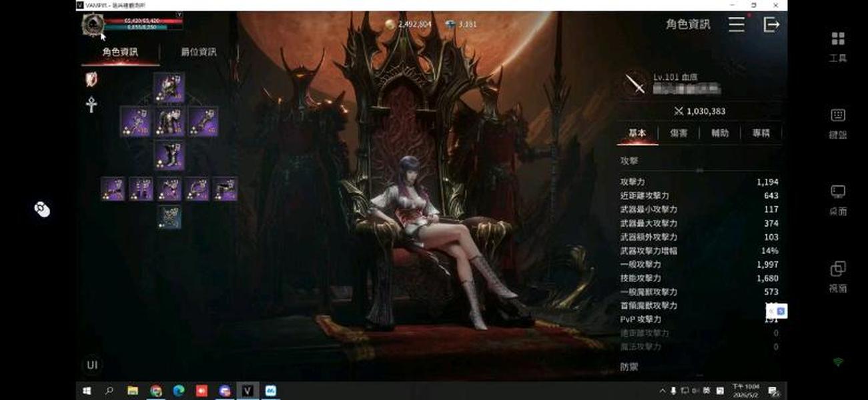Screen dimensions: 868x400
Task: Click the exit door icon beside menu
Action: click(771, 25)
